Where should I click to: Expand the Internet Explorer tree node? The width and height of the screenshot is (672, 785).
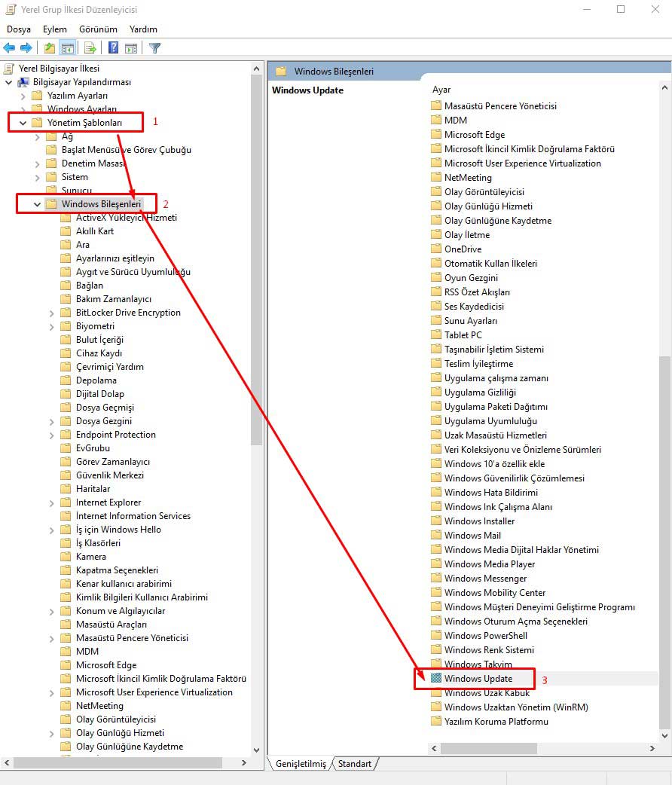pos(51,502)
